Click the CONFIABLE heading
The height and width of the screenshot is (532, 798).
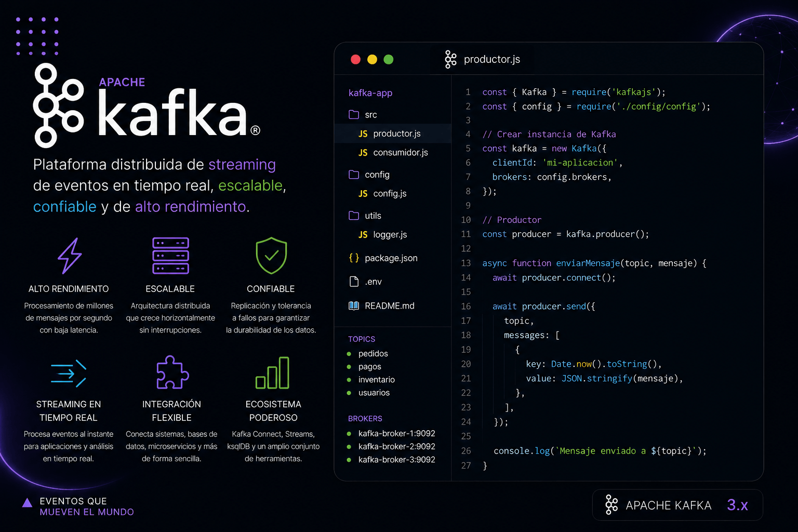click(x=271, y=289)
